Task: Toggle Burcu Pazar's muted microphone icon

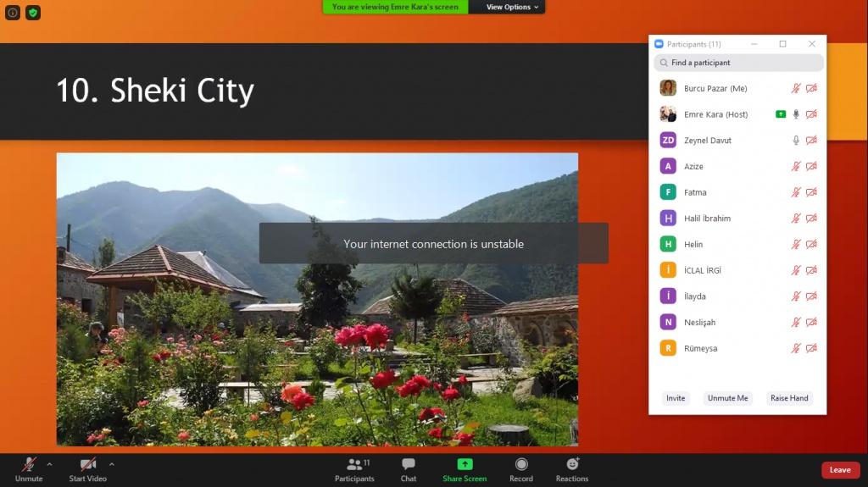Action: pos(796,88)
